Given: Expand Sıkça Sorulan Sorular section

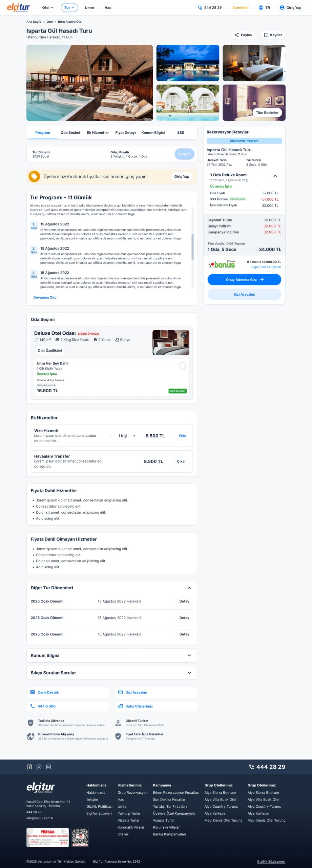Looking at the screenshot, I should coord(189,673).
